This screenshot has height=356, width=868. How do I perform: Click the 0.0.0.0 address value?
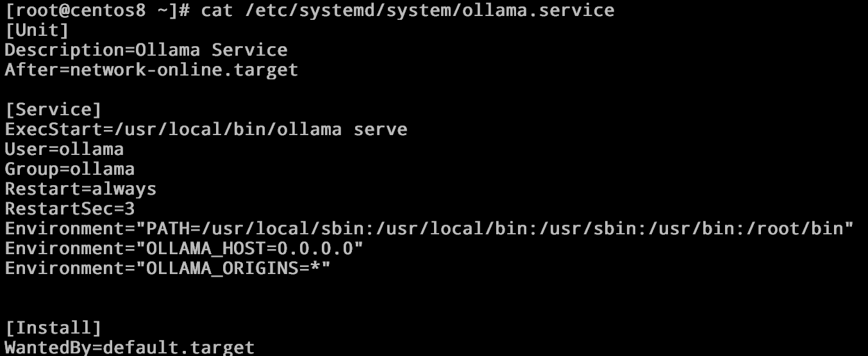click(315, 248)
